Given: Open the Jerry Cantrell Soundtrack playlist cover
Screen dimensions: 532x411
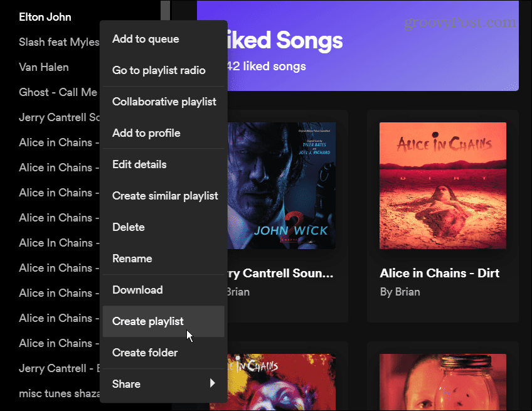Looking at the screenshot, I should pyautogui.click(x=281, y=186).
